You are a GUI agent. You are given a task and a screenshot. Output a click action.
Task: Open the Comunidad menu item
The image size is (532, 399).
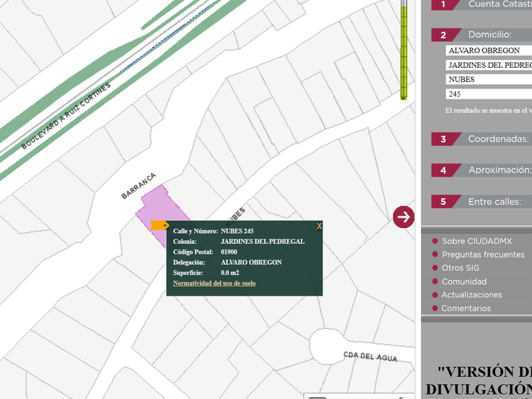tap(464, 282)
